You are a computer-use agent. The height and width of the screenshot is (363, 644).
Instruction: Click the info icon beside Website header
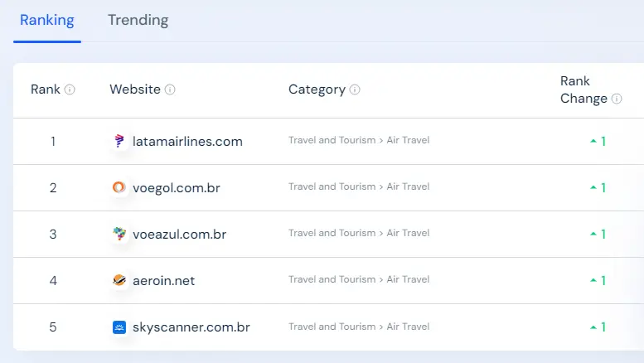coord(170,90)
